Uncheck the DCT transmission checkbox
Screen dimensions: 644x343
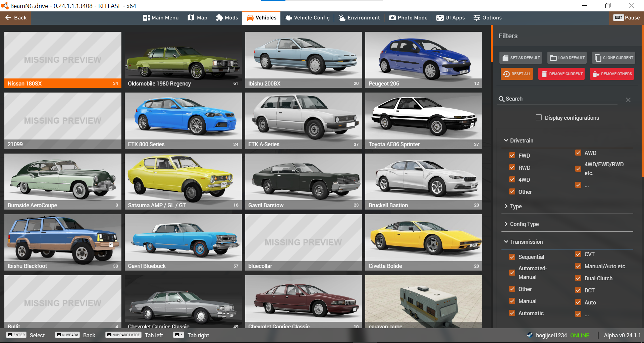pyautogui.click(x=578, y=290)
